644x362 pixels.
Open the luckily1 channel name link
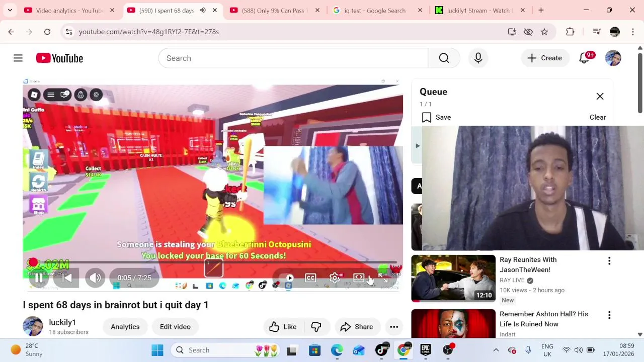pos(62,322)
